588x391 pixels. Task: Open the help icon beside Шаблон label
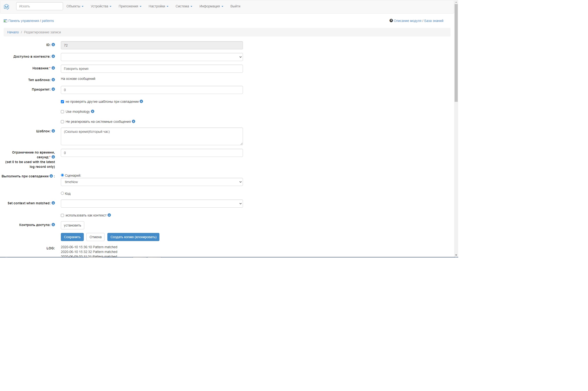click(53, 131)
